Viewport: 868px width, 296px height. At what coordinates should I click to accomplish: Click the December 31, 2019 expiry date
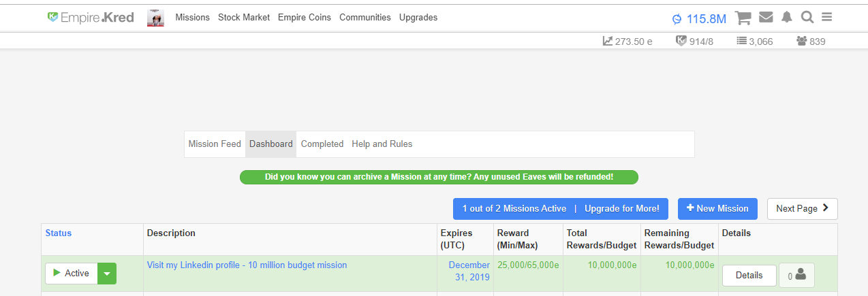469,271
